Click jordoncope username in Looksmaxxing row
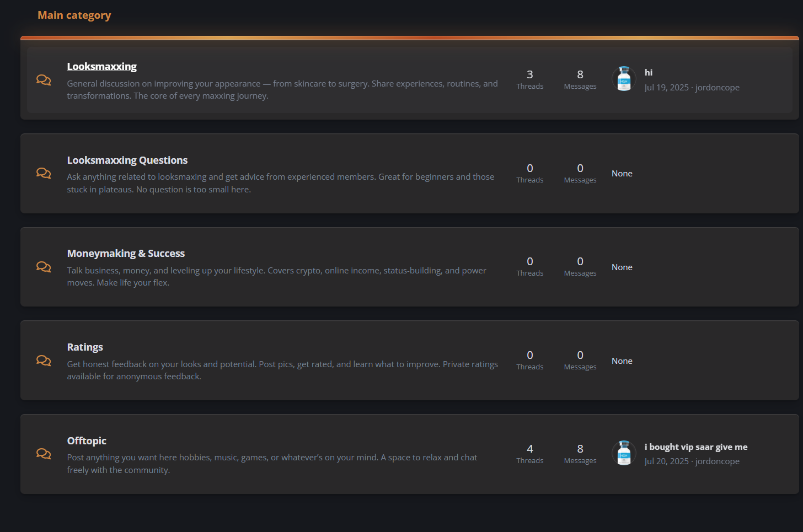Image resolution: width=803 pixels, height=532 pixels. [x=717, y=88]
